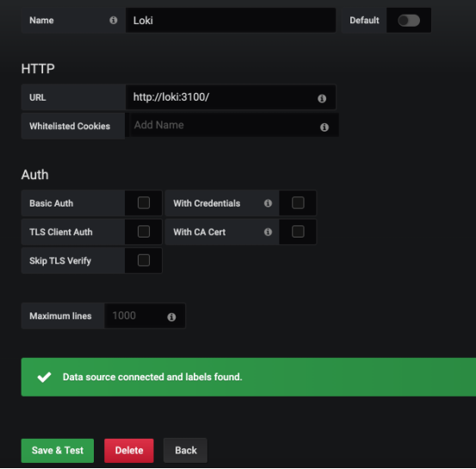
Task: Click the 'Data source connected and labels found.' message
Action: click(152, 377)
